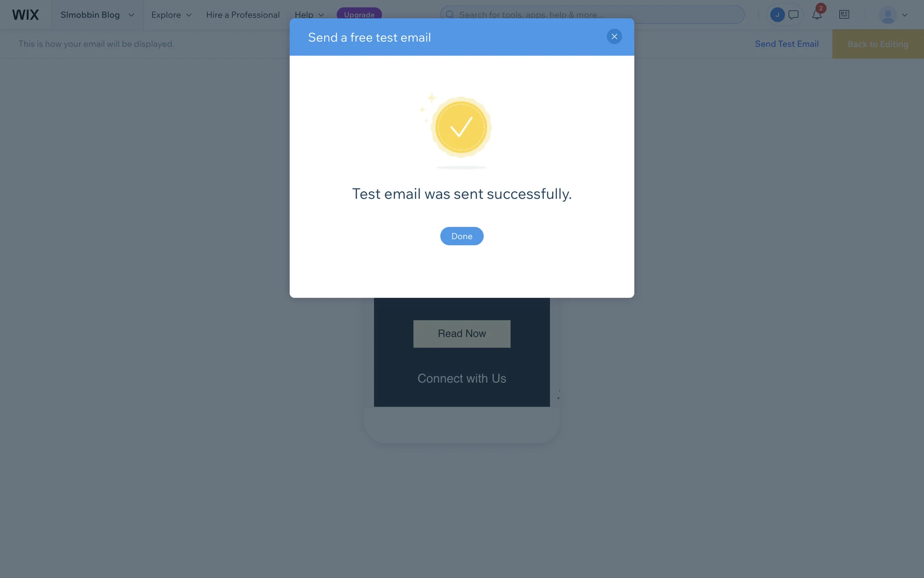
Task: Open the Explore dropdown menu
Action: [x=171, y=15]
